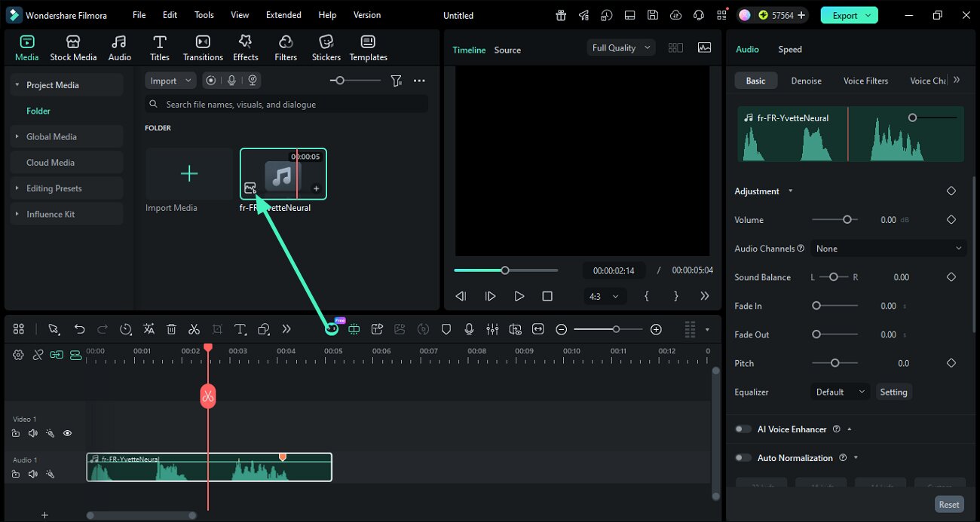Click the Split scissors icon in toolbar
980x522 pixels.
tap(194, 329)
